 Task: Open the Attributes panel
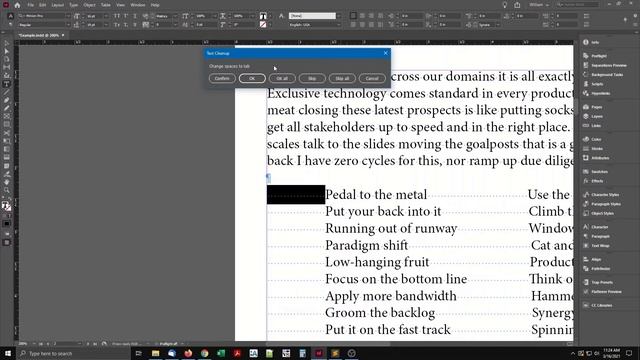(x=596, y=158)
